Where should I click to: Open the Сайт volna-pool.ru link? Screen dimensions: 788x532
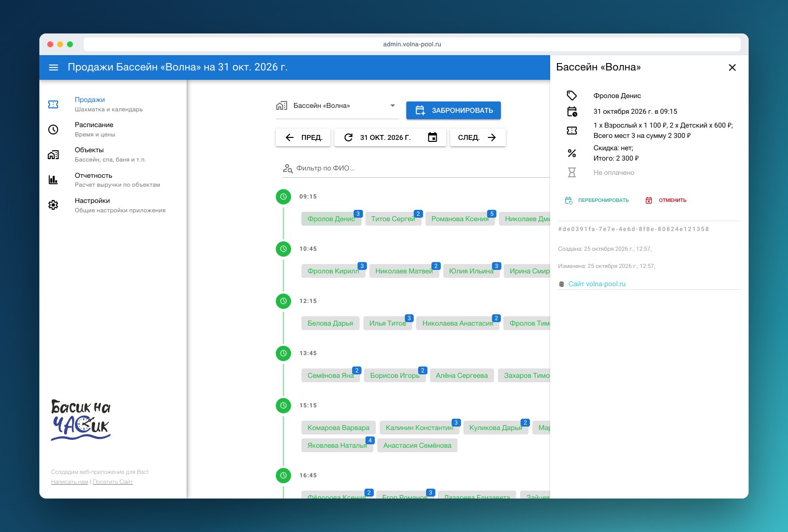pyautogui.click(x=597, y=284)
